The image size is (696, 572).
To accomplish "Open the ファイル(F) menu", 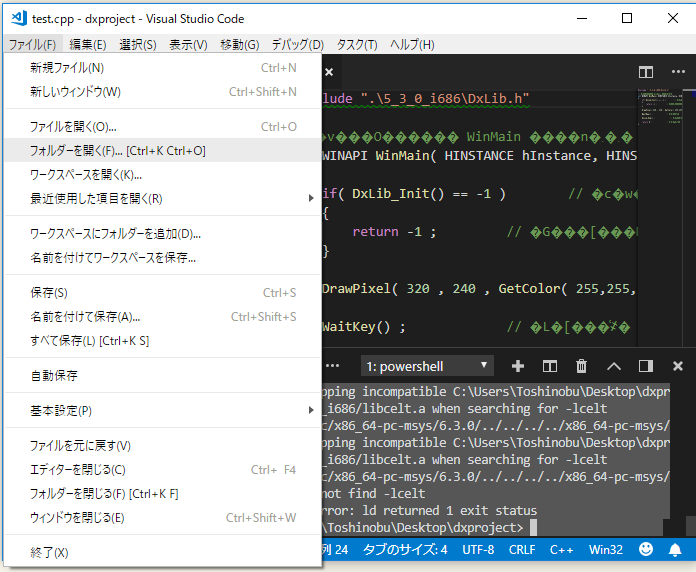I will [32, 44].
